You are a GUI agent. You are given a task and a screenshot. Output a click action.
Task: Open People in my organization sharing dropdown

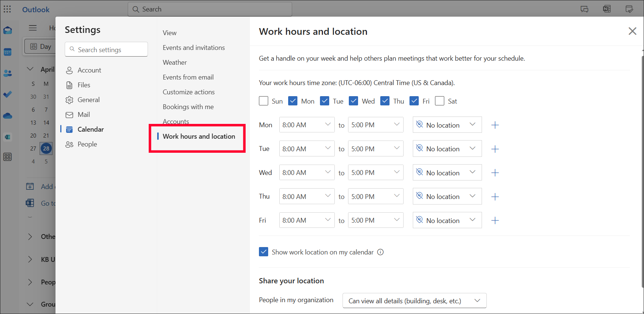(414, 301)
